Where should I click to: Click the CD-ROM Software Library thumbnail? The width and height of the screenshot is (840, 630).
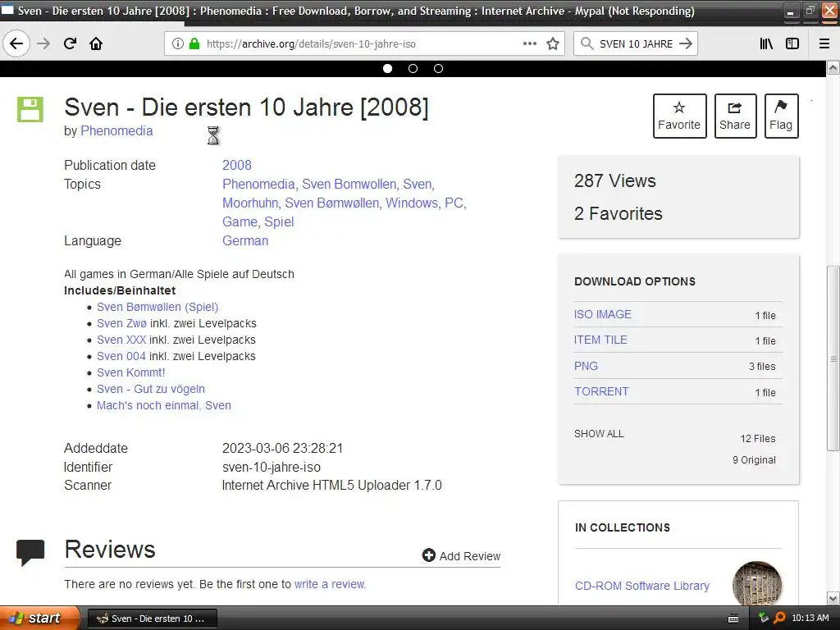click(757, 584)
